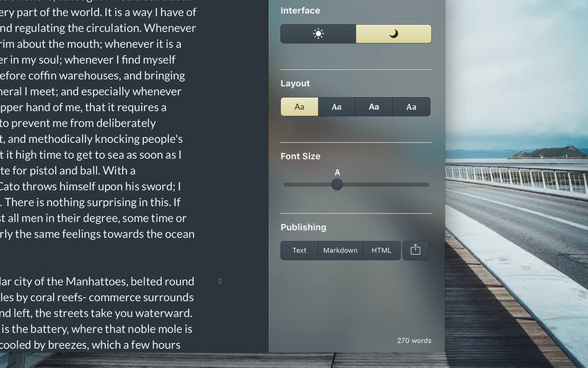The width and height of the screenshot is (588, 368).
Task: Click the Publishing section heading
Action: point(304,227)
